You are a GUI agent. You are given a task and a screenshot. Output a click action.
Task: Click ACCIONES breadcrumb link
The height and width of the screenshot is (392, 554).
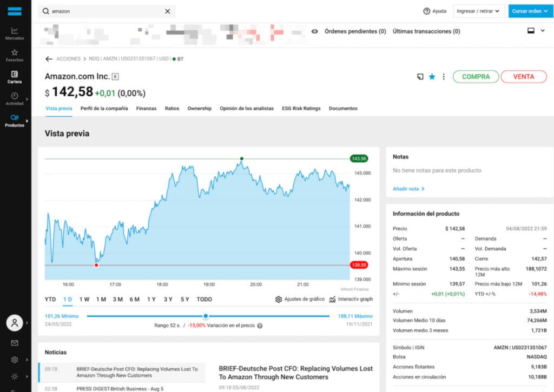pyautogui.click(x=69, y=59)
